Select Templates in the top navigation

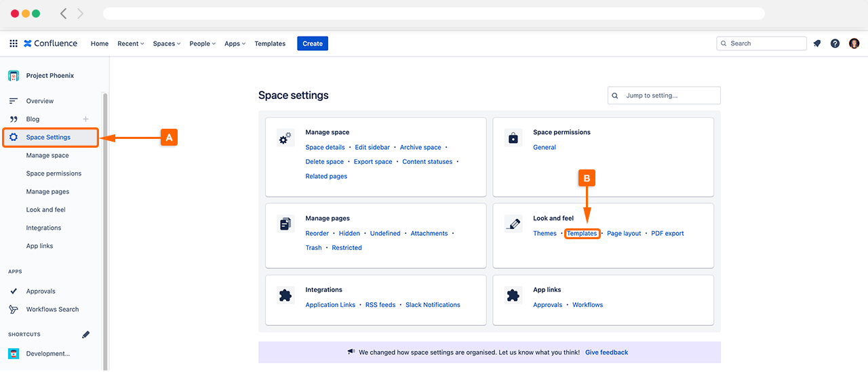(270, 43)
